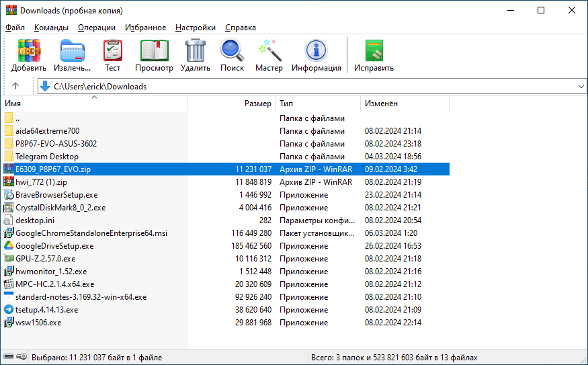Open the Избранное menu

click(146, 28)
